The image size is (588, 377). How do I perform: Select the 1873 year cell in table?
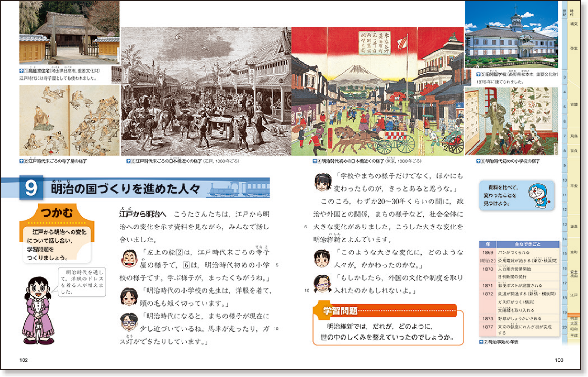(x=488, y=318)
